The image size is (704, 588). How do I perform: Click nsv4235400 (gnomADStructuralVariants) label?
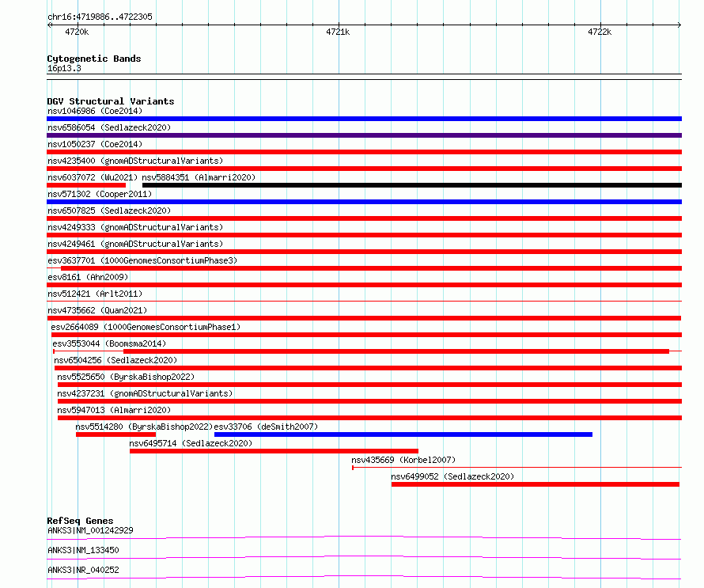[x=135, y=161]
